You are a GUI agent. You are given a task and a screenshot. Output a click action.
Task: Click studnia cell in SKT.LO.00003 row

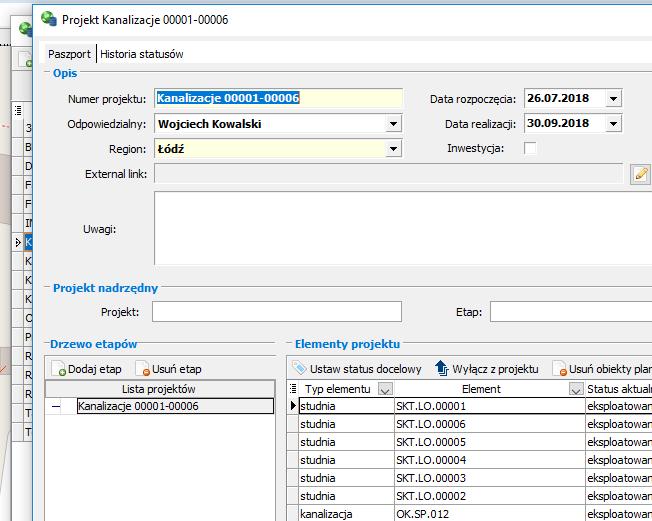click(x=346, y=478)
